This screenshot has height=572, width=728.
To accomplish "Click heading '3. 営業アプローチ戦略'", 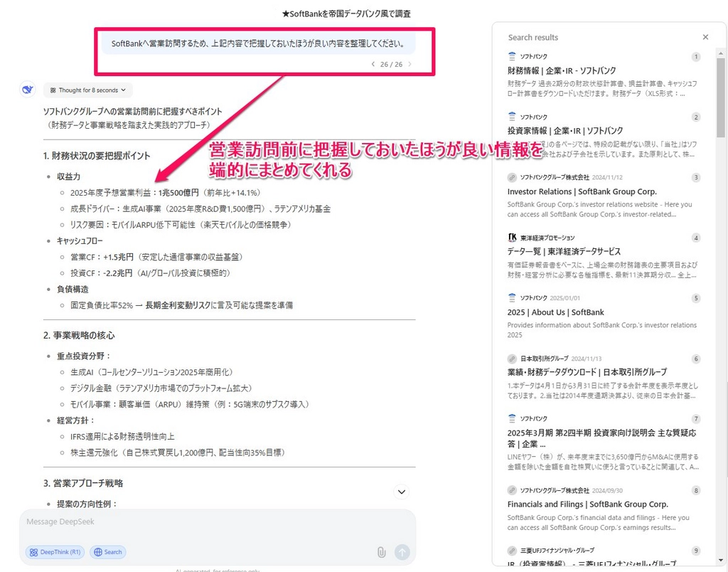I will 83,483.
